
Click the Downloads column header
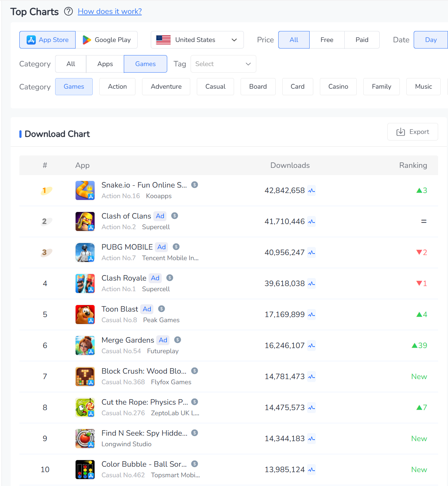point(290,165)
